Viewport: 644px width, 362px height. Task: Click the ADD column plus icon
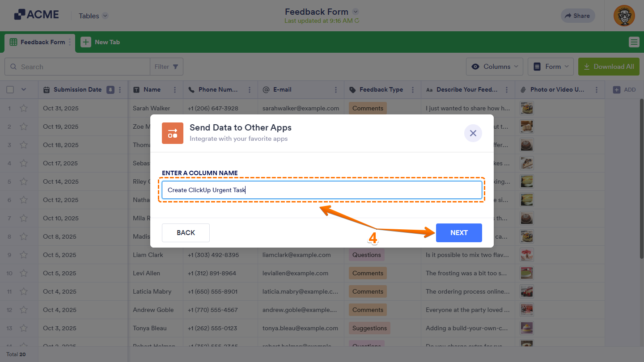click(617, 90)
